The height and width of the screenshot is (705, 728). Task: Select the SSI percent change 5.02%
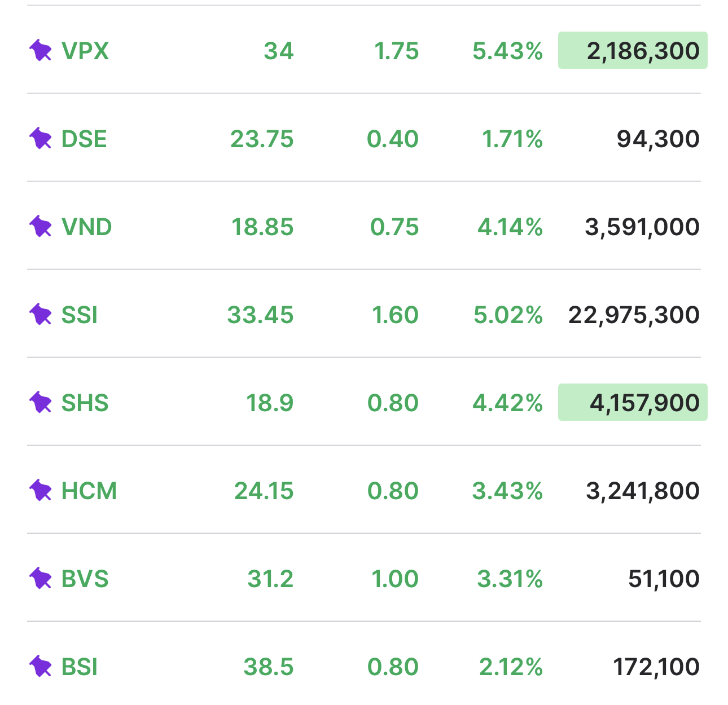(508, 315)
